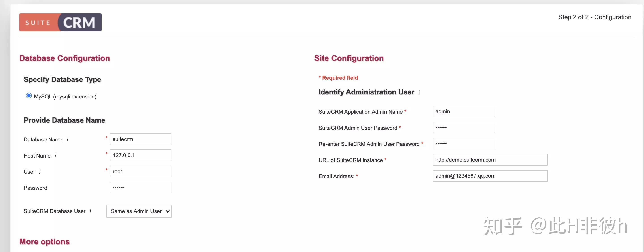The width and height of the screenshot is (644, 252).
Task: Expand the More options section
Action: point(44,241)
